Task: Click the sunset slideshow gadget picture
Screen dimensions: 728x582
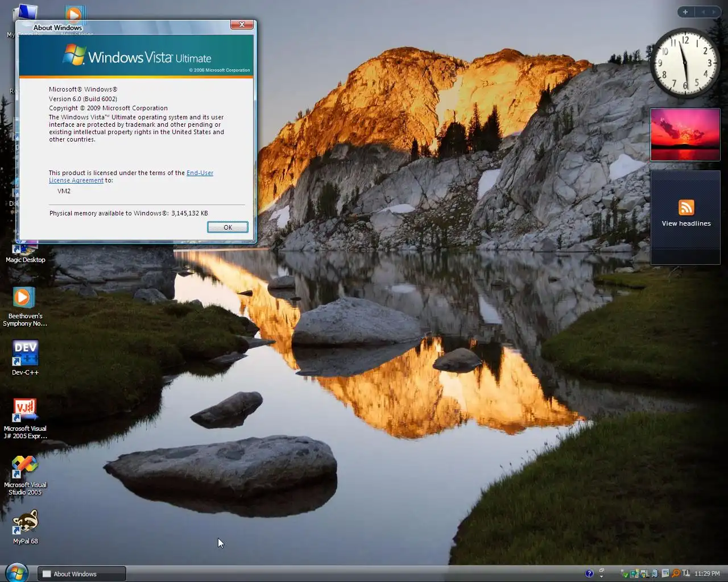Action: pyautogui.click(x=685, y=135)
